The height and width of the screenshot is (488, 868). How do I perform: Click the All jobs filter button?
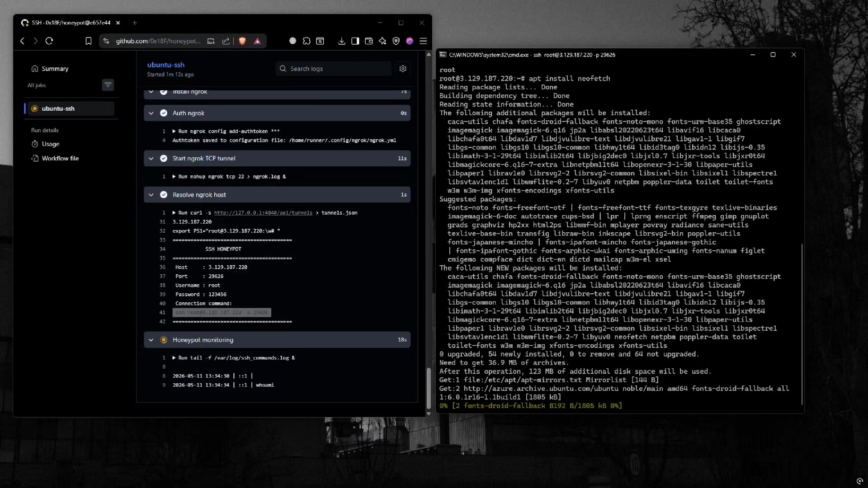pyautogui.click(x=108, y=85)
